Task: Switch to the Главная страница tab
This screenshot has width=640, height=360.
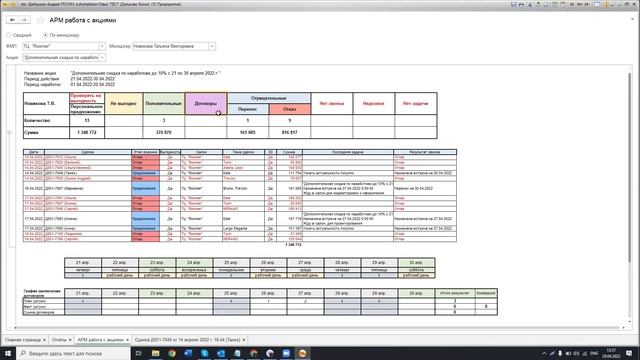Action: (23, 340)
